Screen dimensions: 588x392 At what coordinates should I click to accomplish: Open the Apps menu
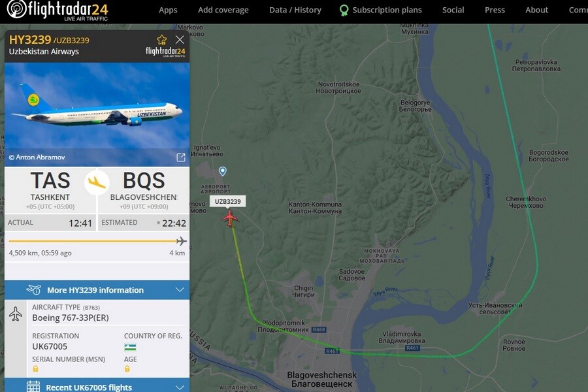[168, 10]
